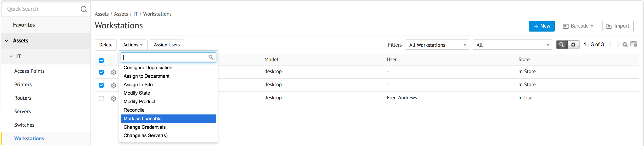Viewport: 644px width, 146px height.
Task: Collapse the IT tree node in sidebar
Action: tap(11, 57)
